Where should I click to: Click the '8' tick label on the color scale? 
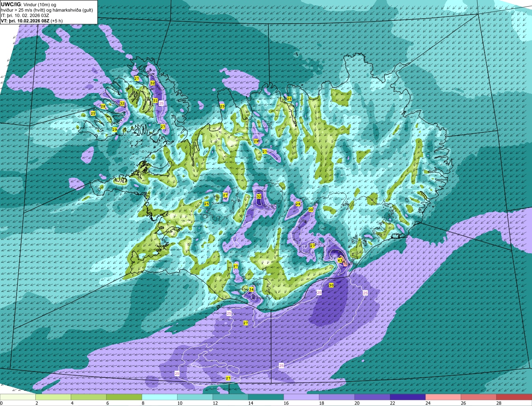tap(143, 403)
